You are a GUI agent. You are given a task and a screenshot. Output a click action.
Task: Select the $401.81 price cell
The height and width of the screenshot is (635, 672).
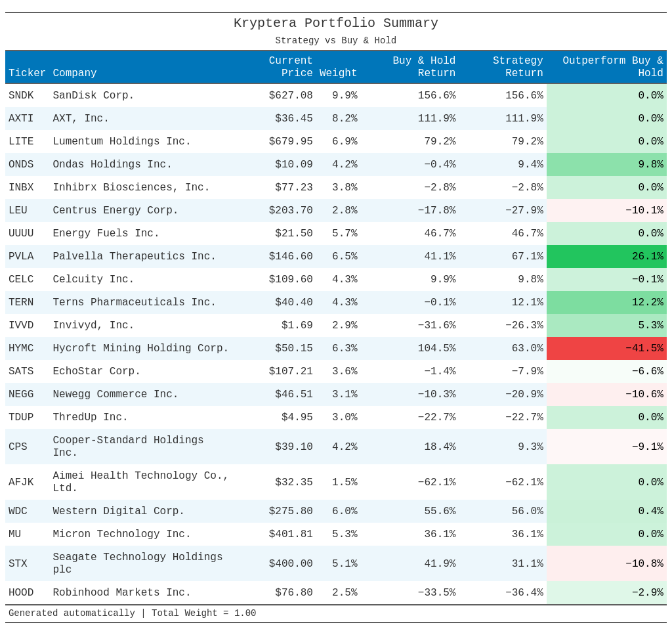[291, 534]
